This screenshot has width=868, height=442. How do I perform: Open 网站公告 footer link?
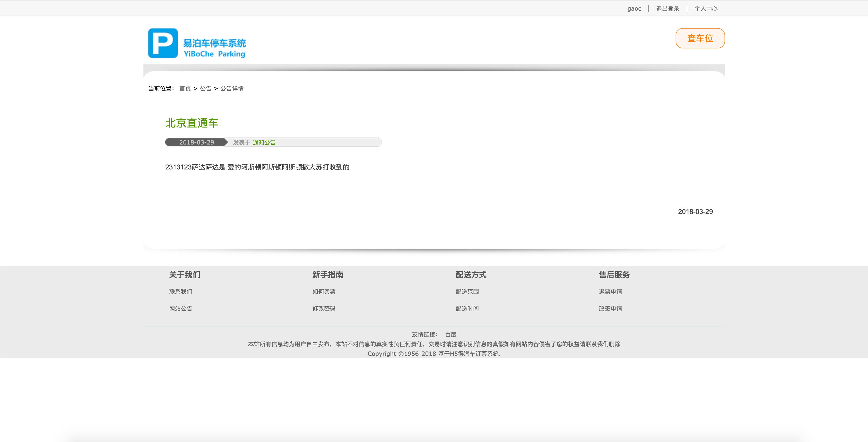pyautogui.click(x=181, y=308)
